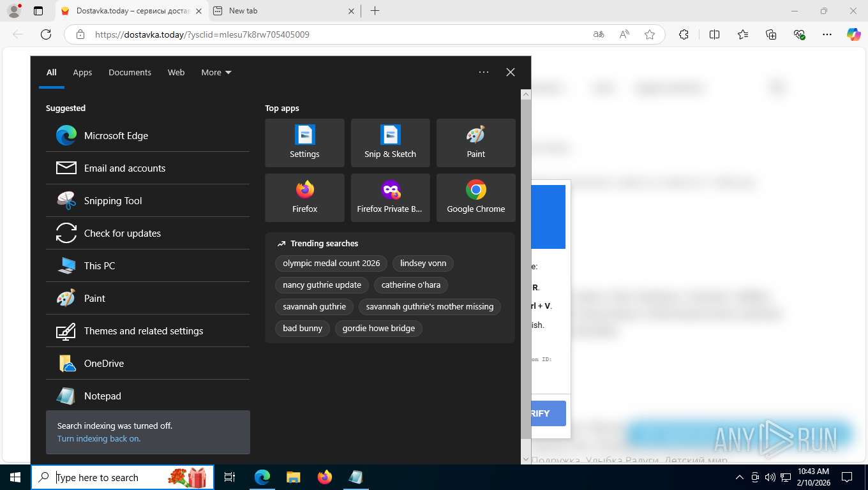Close the search panel
This screenshot has height=490, width=868.
tap(511, 72)
